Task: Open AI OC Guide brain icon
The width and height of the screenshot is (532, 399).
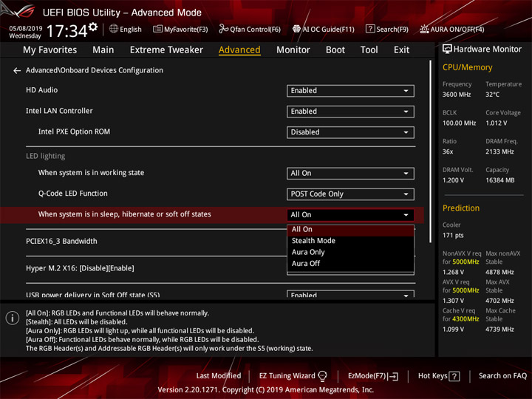Action: [296, 29]
